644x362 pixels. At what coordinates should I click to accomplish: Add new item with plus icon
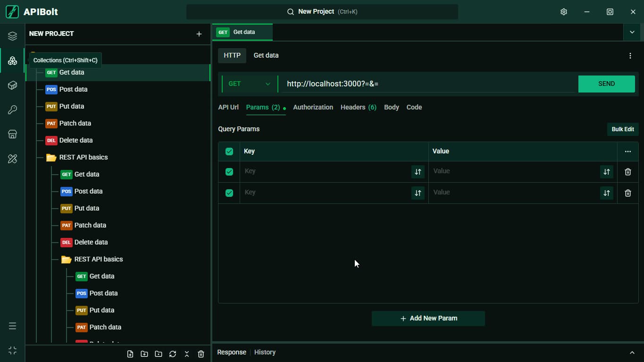pyautogui.click(x=199, y=34)
